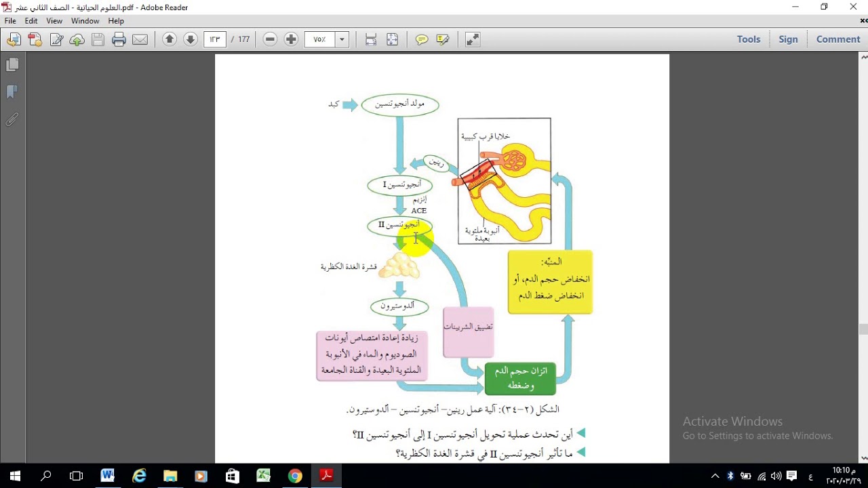Click the zoom percentage field
This screenshot has height=488, width=868.
point(319,39)
